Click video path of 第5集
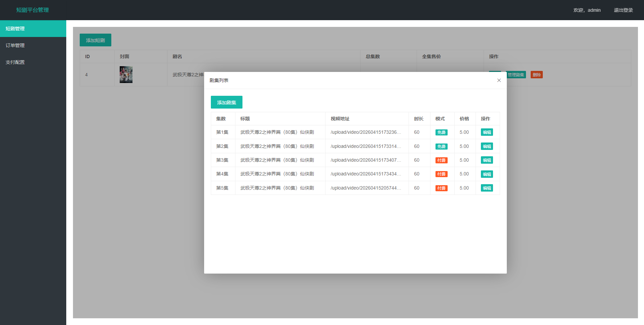This screenshot has width=644, height=325. pos(366,188)
